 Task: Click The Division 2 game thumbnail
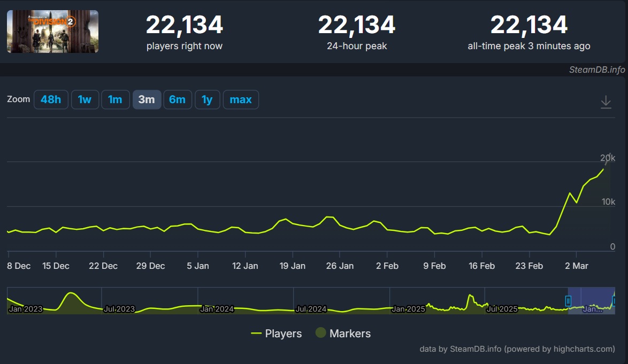pos(52,32)
